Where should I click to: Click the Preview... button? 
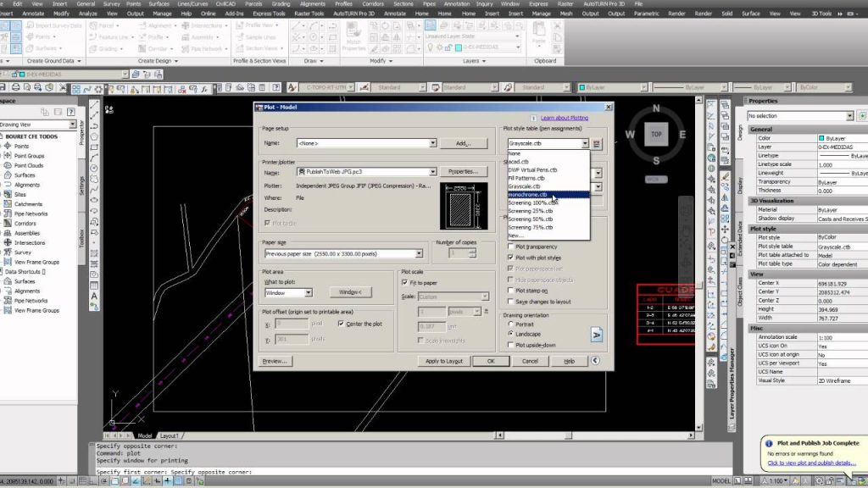[275, 361]
